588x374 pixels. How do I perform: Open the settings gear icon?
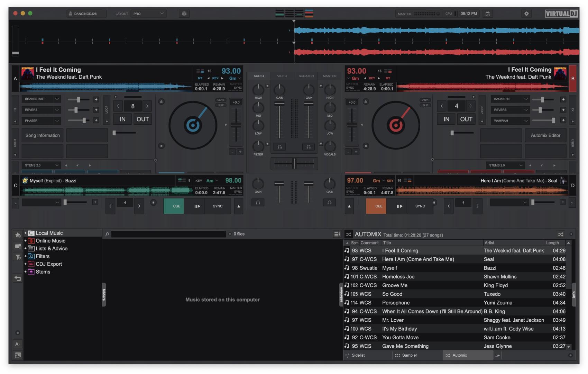coord(526,14)
